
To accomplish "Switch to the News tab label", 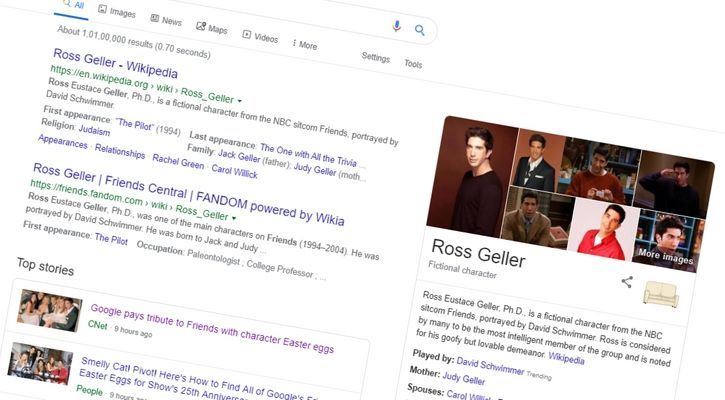I will click(x=172, y=21).
